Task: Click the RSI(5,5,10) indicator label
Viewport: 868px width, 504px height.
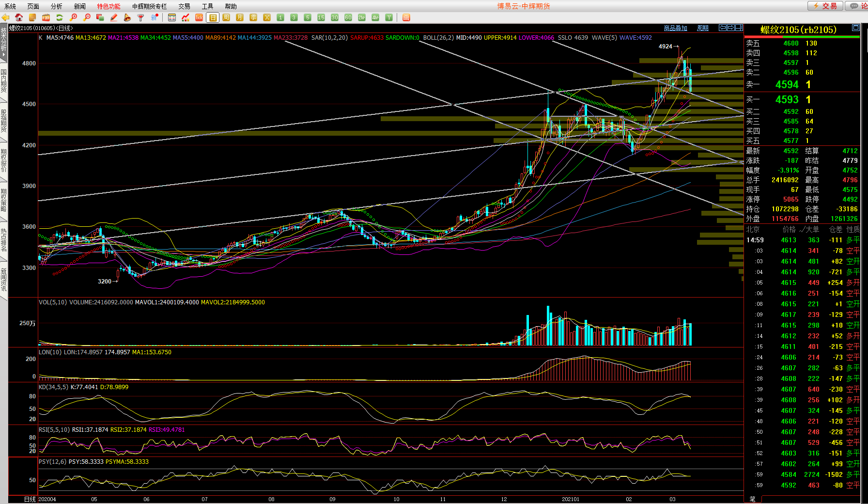Action: pos(55,430)
